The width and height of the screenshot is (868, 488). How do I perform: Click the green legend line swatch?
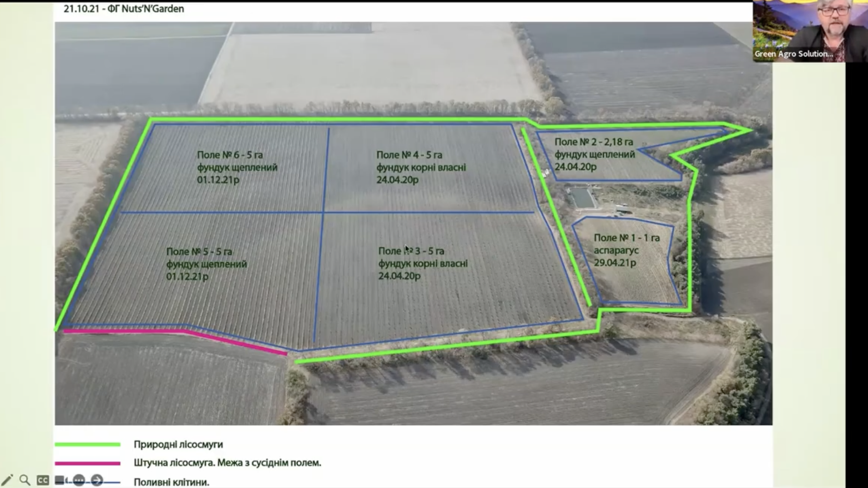(88, 444)
